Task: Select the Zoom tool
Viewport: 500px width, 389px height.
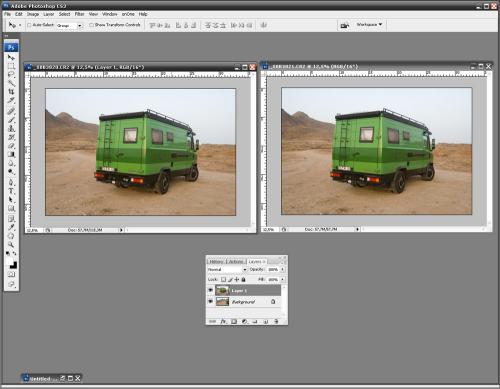Action: pos(11,245)
